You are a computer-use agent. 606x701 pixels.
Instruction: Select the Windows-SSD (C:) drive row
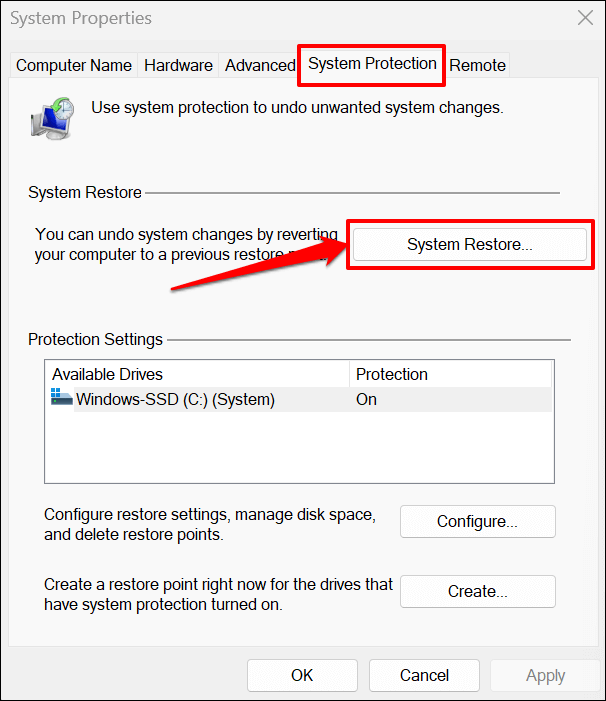[x=175, y=400]
